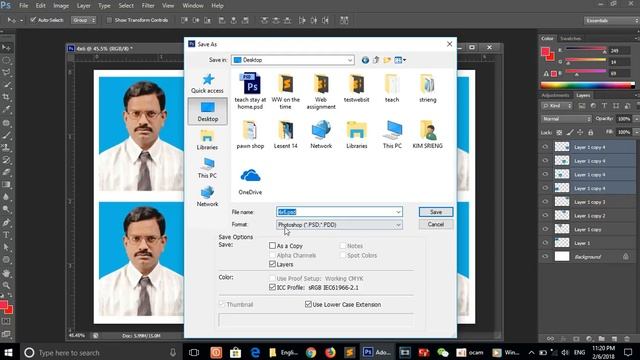Select the 'pawn shop' folder

tap(250, 134)
